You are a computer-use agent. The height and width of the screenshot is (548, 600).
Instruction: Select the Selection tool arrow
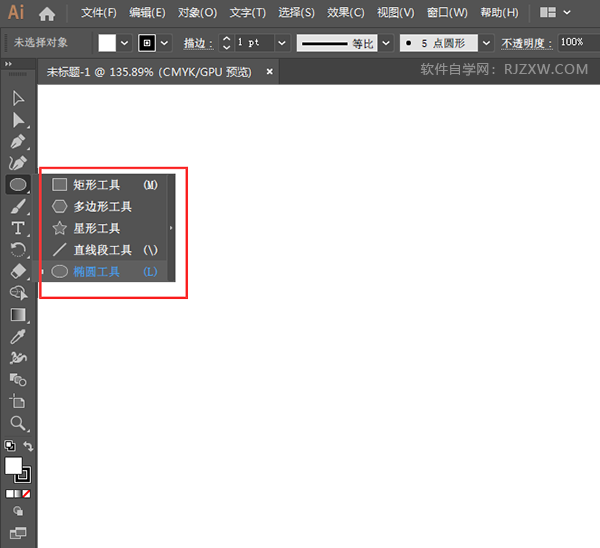pyautogui.click(x=18, y=98)
